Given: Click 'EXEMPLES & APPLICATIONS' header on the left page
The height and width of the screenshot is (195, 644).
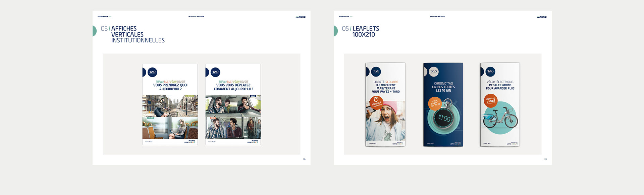Looking at the screenshot, I should [301, 17].
